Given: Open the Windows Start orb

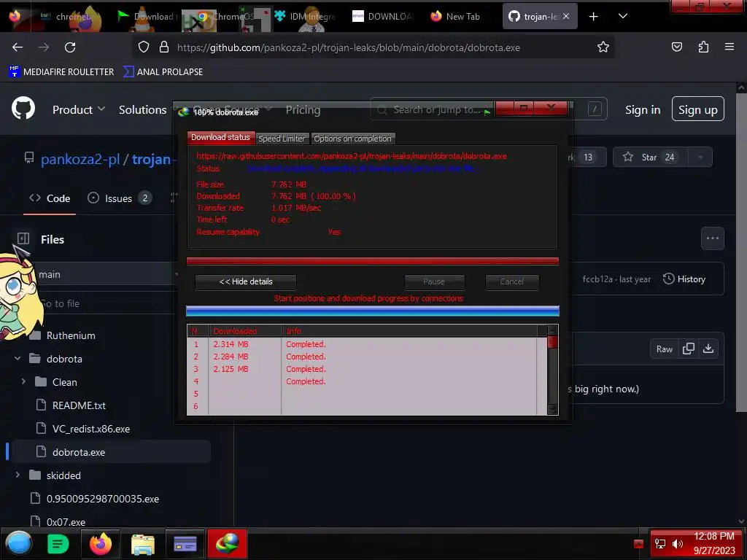Looking at the screenshot, I should point(18,543).
